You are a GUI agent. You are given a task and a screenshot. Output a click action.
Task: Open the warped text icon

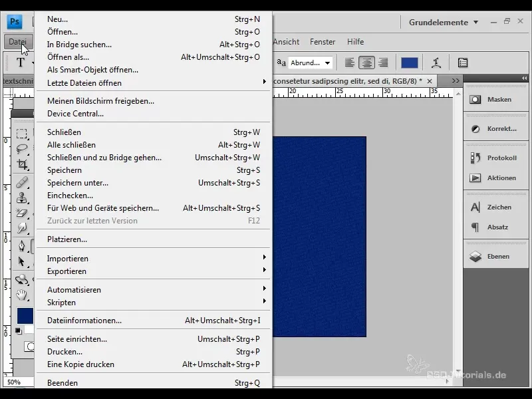pos(436,63)
